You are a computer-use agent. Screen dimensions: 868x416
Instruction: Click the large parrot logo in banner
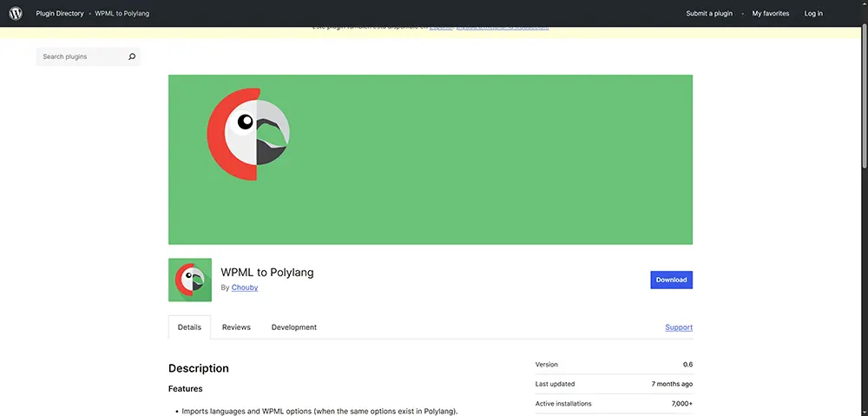(248, 134)
